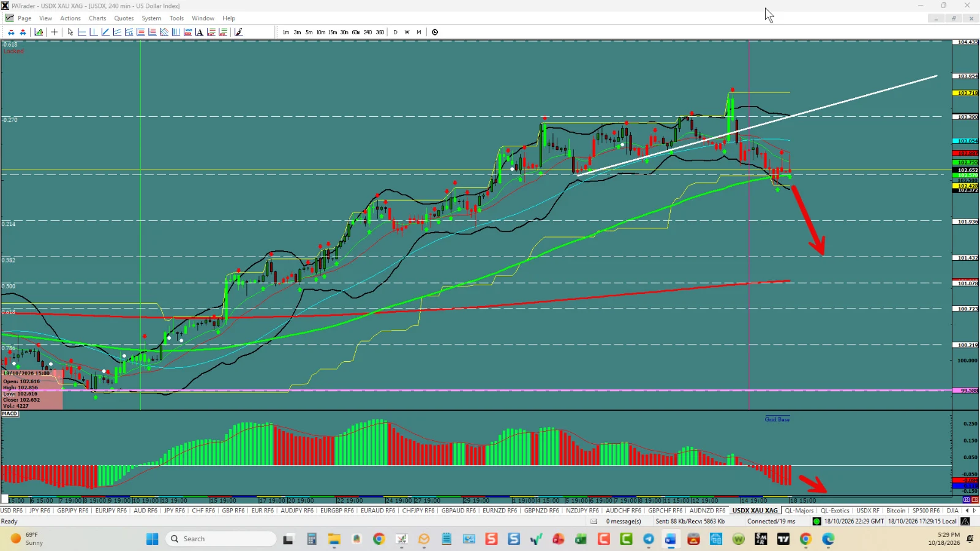This screenshot has height=551, width=980.
Task: Open the Actions menu
Action: point(70,18)
